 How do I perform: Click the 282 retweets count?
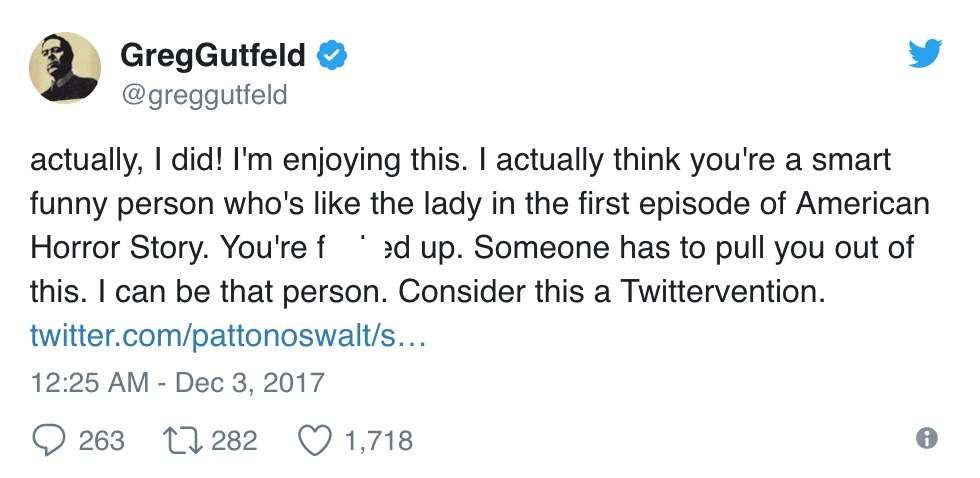coord(234,440)
